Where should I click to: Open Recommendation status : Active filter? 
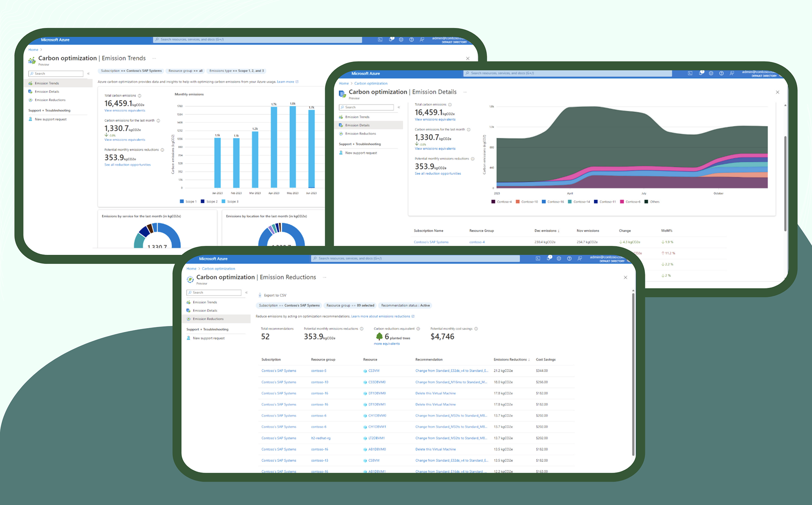pos(405,305)
